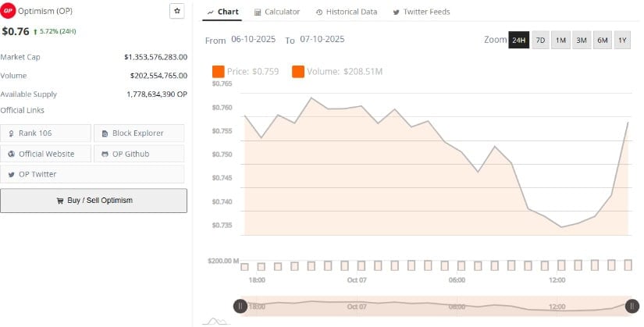
Task: Select the Chart tab
Action: click(224, 12)
